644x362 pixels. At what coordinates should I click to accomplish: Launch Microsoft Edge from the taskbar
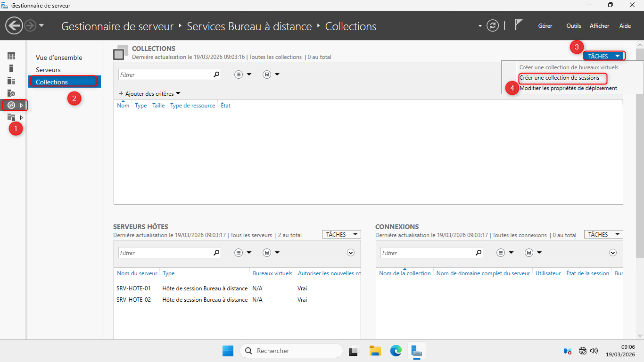[396, 351]
